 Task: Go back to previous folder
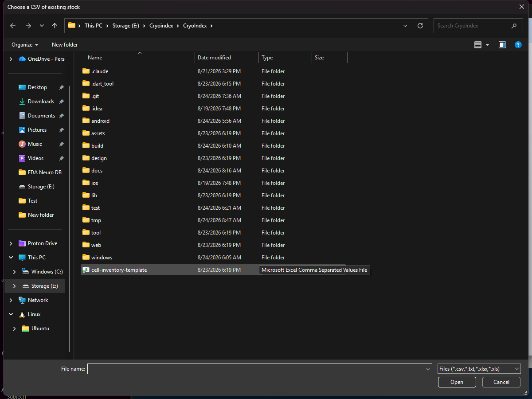[x=13, y=26]
